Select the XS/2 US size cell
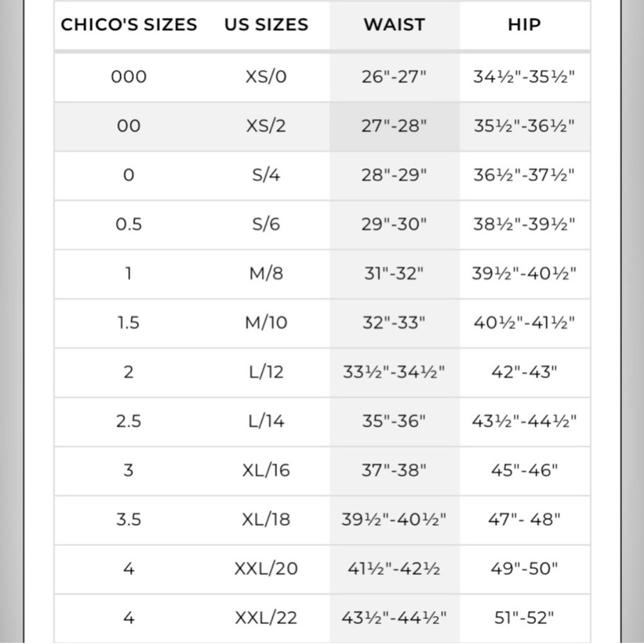The width and height of the screenshot is (644, 644). click(266, 126)
